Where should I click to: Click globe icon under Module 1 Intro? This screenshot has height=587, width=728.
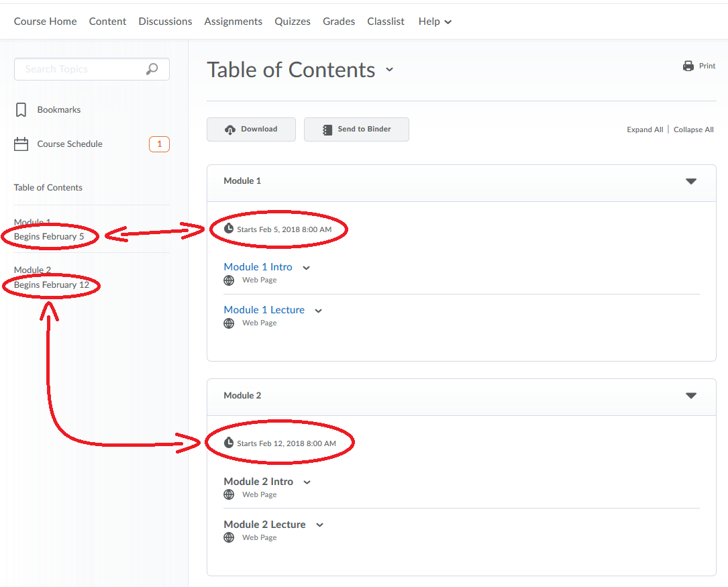229,280
